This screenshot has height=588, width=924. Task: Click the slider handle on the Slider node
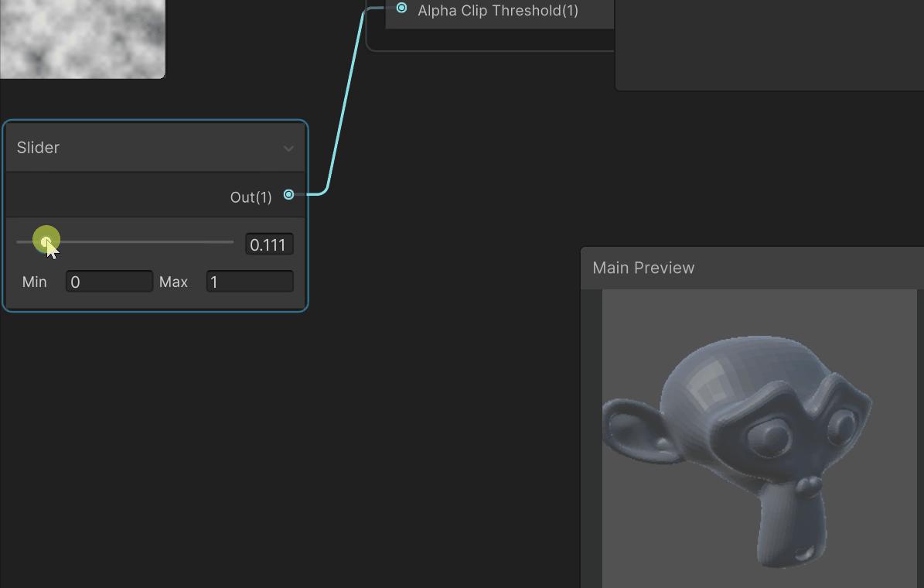pyautogui.click(x=46, y=240)
